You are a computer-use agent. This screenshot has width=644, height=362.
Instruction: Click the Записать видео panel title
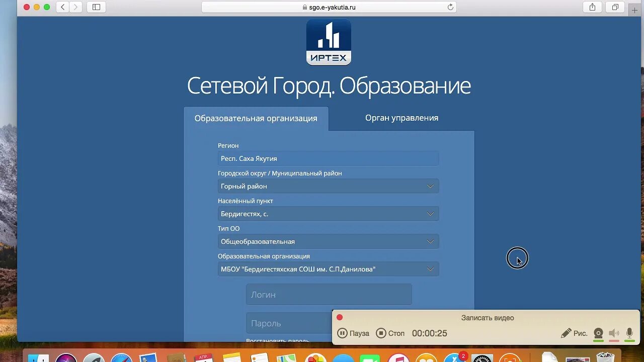pyautogui.click(x=488, y=318)
